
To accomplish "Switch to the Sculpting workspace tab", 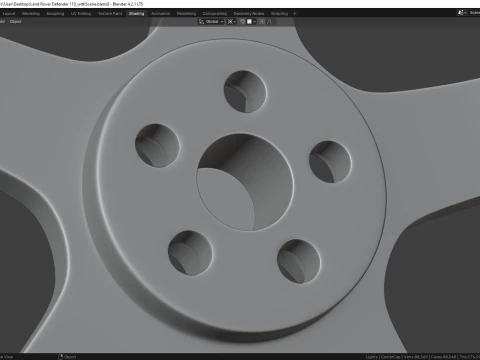I will [55, 14].
